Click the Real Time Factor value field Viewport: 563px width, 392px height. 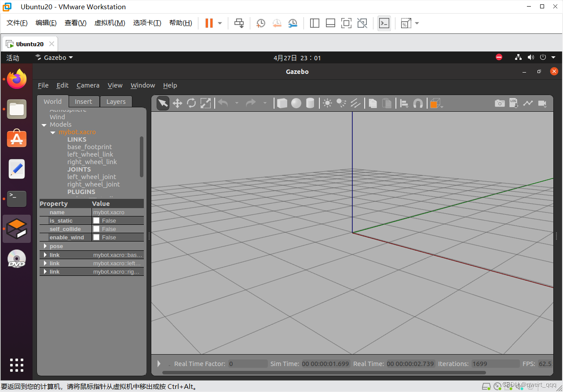click(248, 364)
